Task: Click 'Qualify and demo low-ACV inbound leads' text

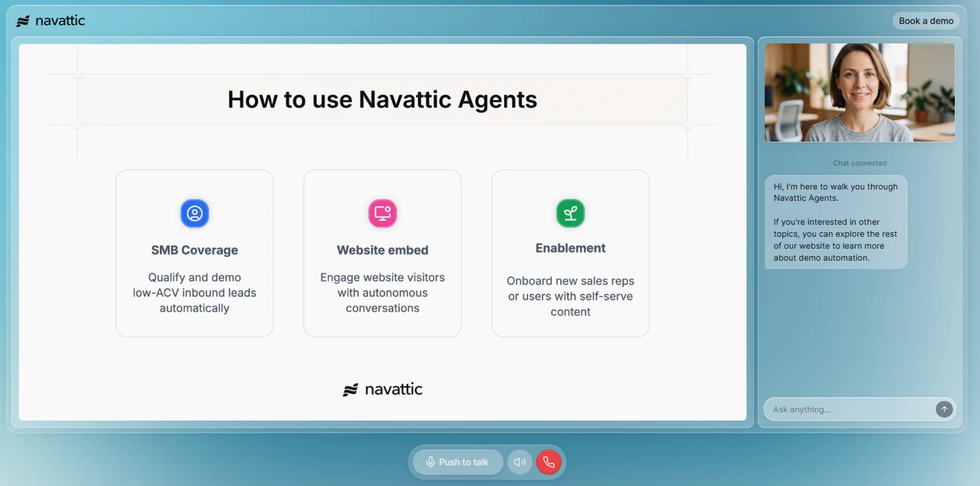Action: 195,293
